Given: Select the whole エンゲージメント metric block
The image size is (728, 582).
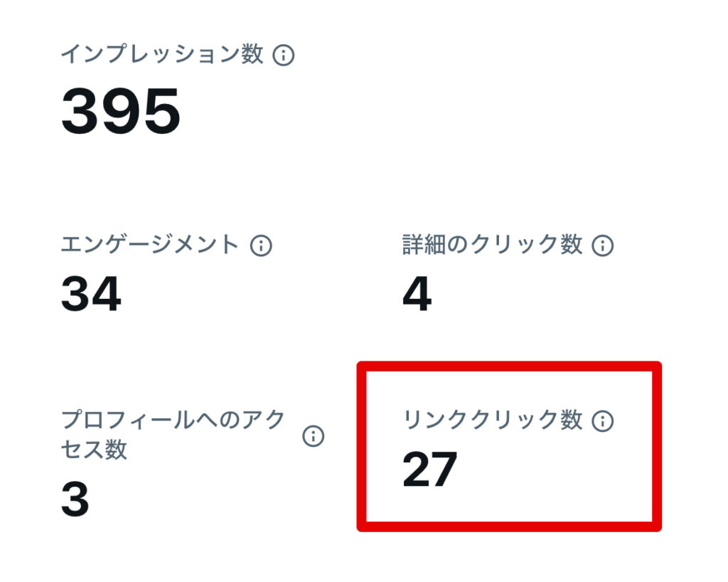Looking at the screenshot, I should [x=167, y=274].
